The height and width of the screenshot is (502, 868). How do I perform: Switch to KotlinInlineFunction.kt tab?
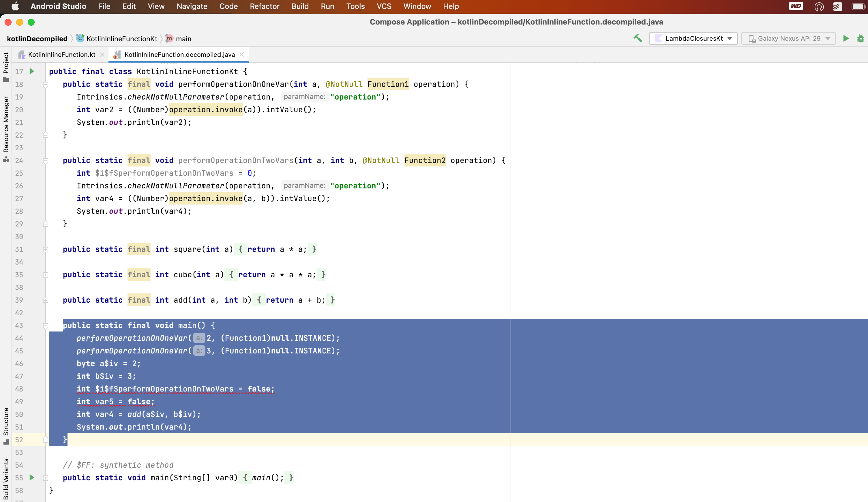pos(62,55)
